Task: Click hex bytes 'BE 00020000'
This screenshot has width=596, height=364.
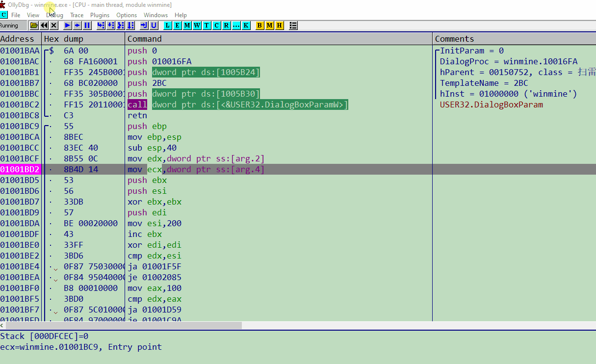Action: point(91,223)
